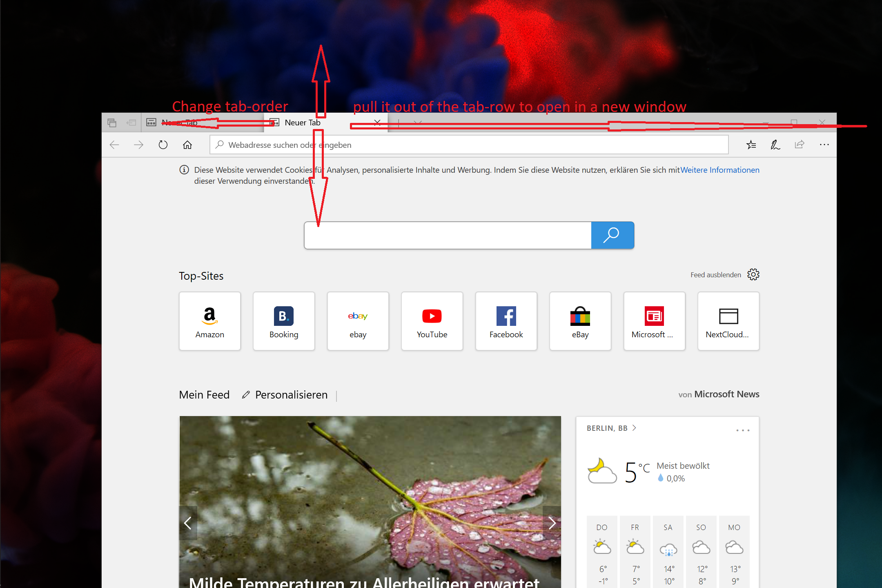Viewport: 882px width, 588px height.
Task: Open a new tab with the plus button
Action: (398, 122)
